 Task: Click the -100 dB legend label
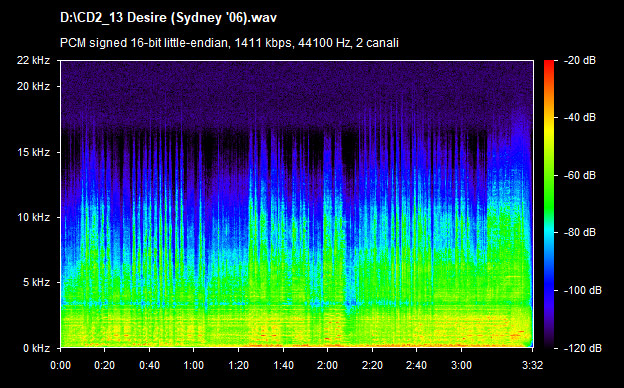tap(583, 291)
